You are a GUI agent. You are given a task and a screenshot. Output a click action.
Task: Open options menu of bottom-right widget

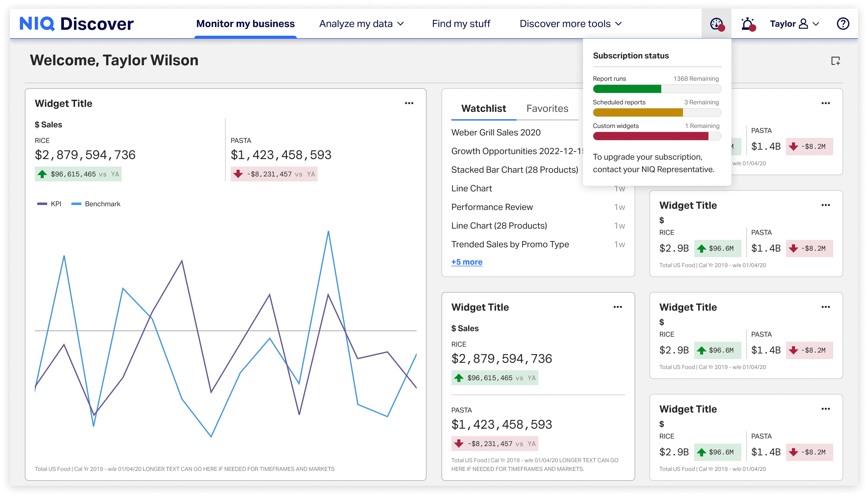[x=825, y=408]
